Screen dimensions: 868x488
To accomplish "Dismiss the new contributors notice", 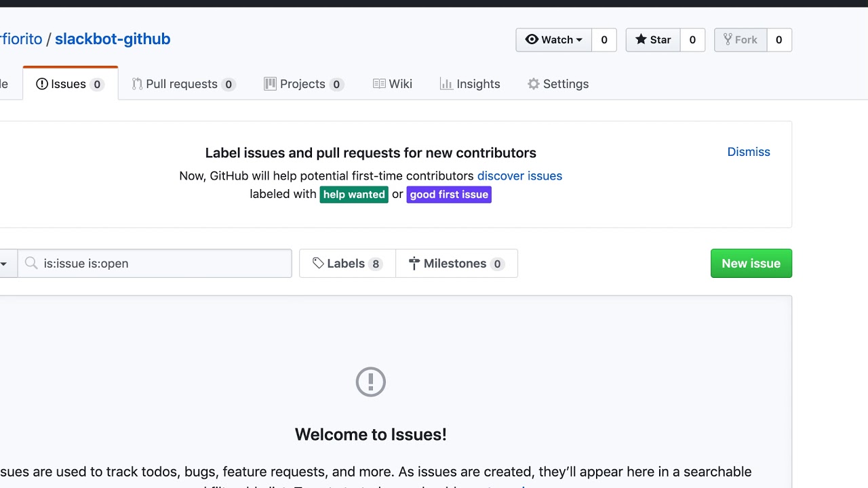I will pos(749,152).
